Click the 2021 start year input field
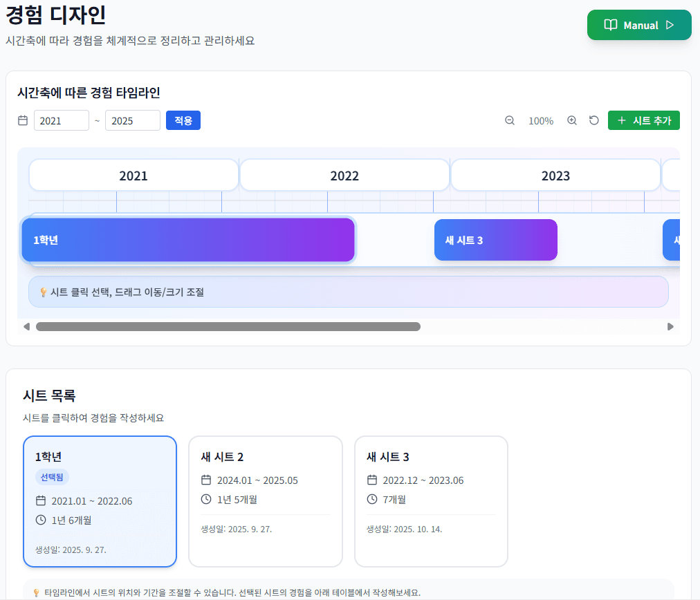Image resolution: width=700 pixels, height=600 pixels. tap(61, 120)
